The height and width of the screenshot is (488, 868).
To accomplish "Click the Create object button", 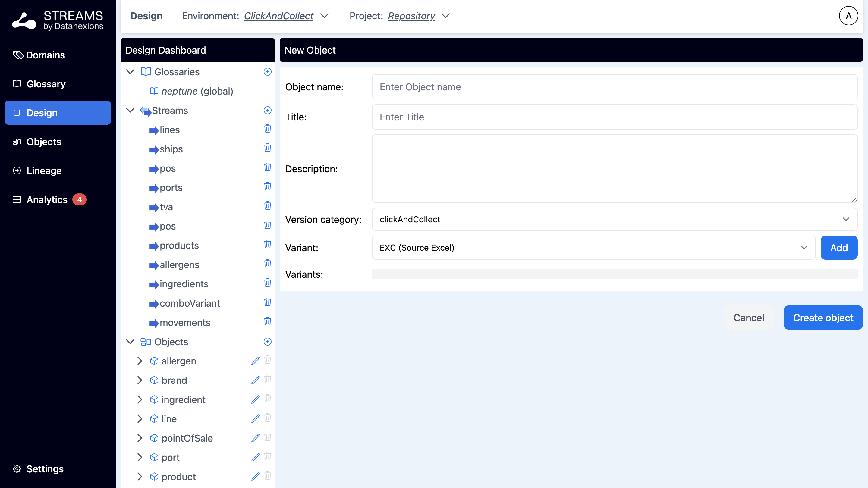I will click(x=822, y=318).
